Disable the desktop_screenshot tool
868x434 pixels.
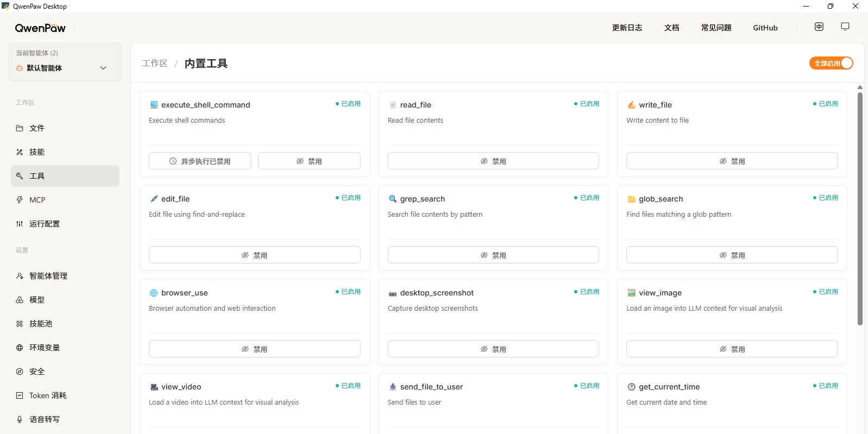point(493,349)
